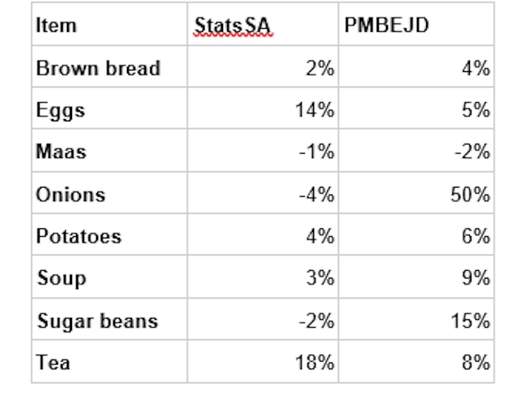Click the Sugar beans row label
532x399 pixels.
pos(97,321)
